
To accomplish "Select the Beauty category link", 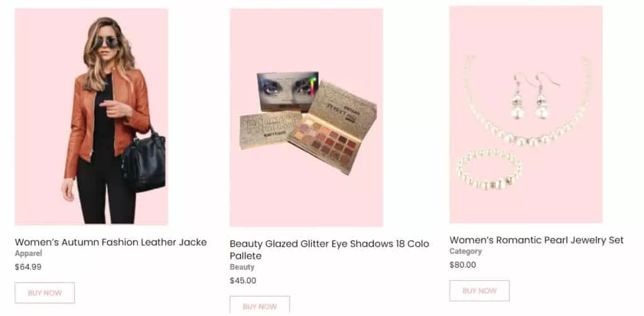I will tap(242, 268).
